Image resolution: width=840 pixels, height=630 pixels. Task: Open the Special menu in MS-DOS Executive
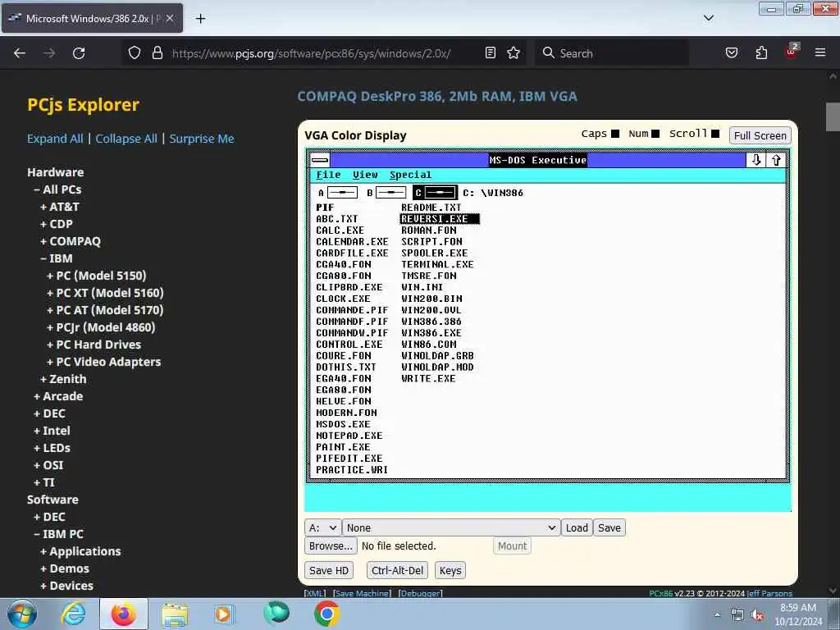410,175
